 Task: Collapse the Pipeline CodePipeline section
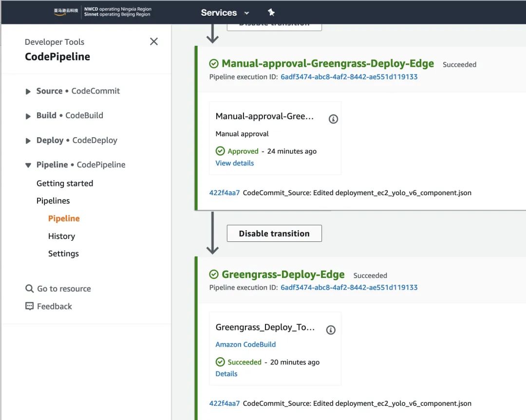[28, 165]
